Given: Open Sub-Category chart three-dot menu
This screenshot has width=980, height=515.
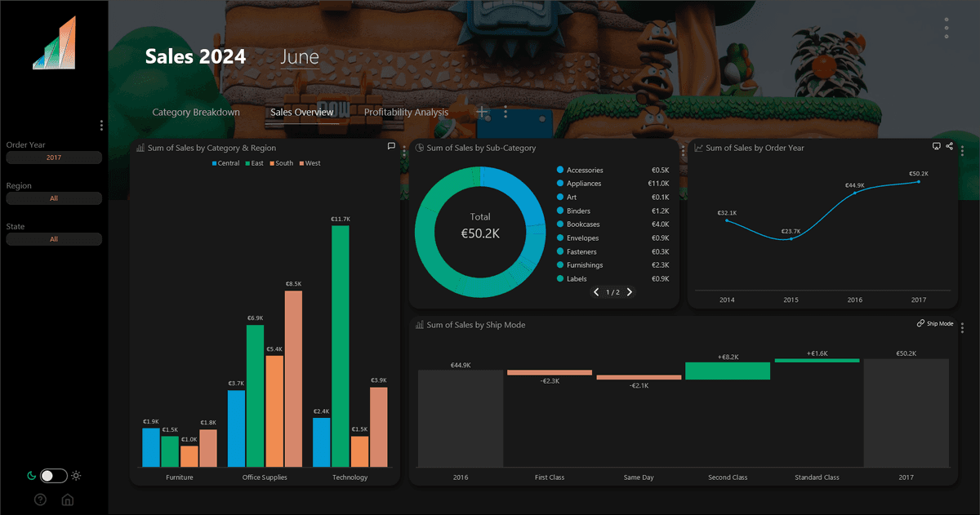Looking at the screenshot, I should 684,151.
